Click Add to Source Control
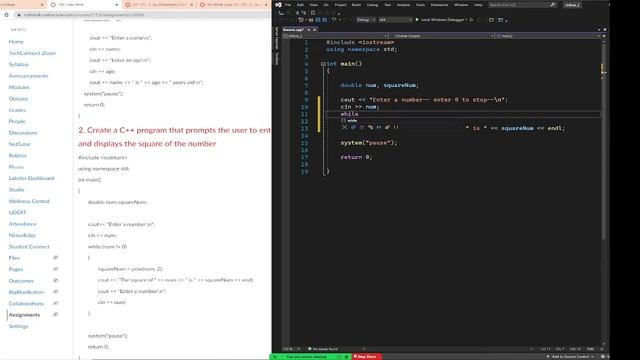640x360 pixels. (570, 357)
